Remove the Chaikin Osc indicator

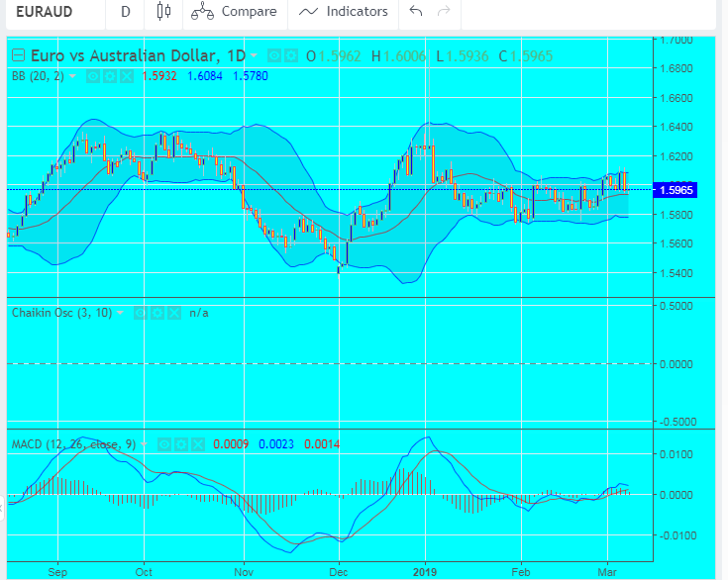pyautogui.click(x=172, y=313)
